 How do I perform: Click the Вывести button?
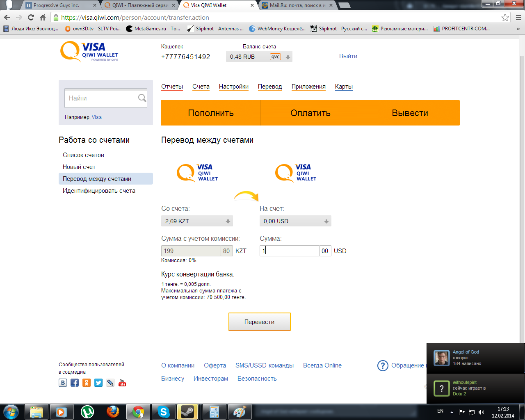coord(410,113)
